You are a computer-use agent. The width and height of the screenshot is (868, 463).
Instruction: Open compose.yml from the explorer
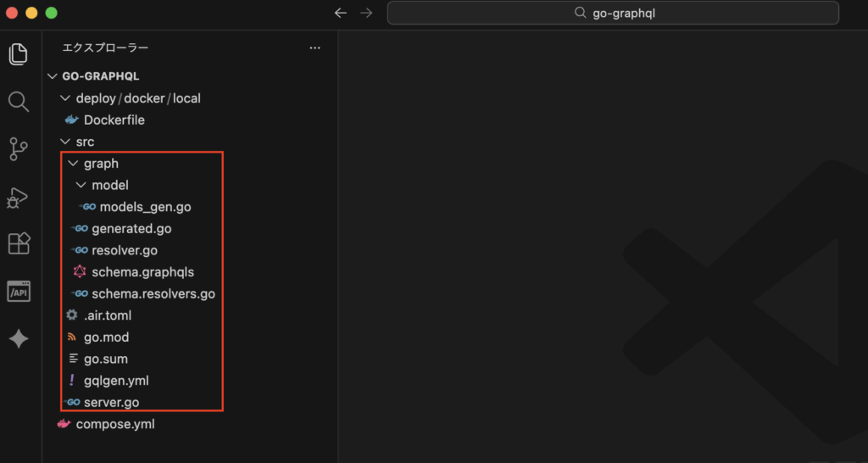115,424
